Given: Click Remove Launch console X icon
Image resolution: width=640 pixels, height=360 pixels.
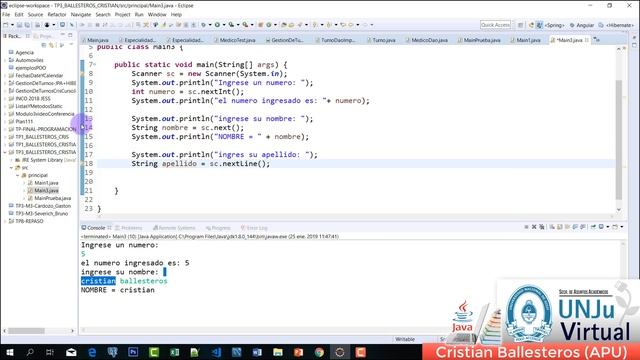Looking at the screenshot, I should (533, 227).
